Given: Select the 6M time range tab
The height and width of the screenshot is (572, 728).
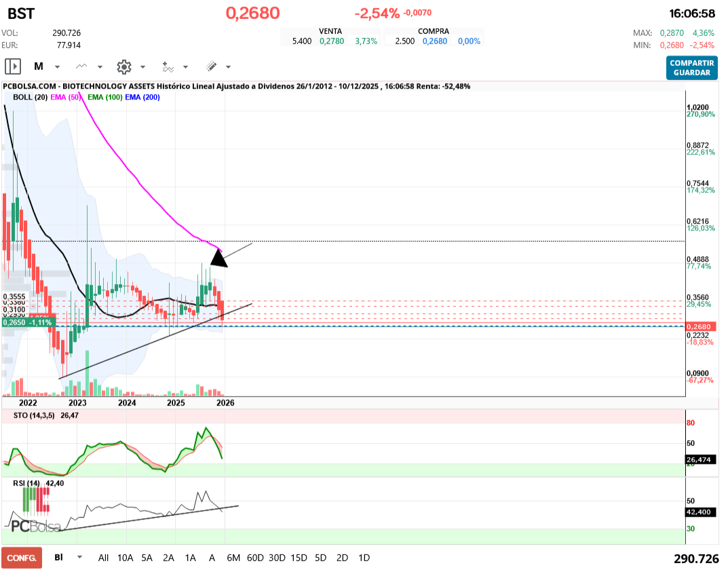Looking at the screenshot, I should (x=233, y=558).
